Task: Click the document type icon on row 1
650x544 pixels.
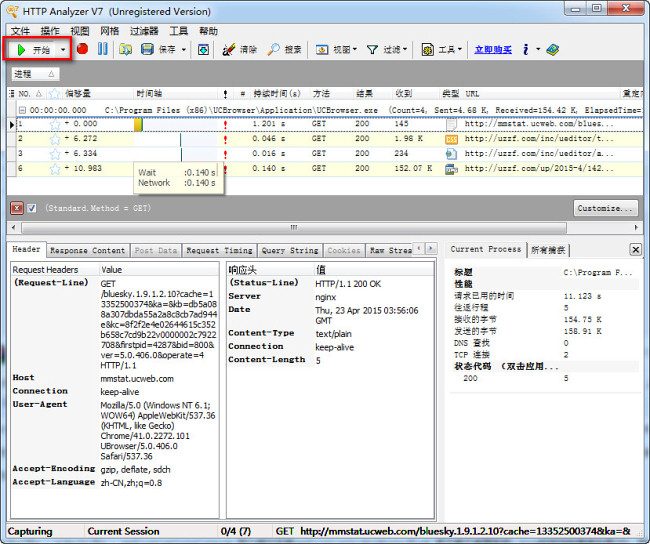Action: click(x=451, y=124)
